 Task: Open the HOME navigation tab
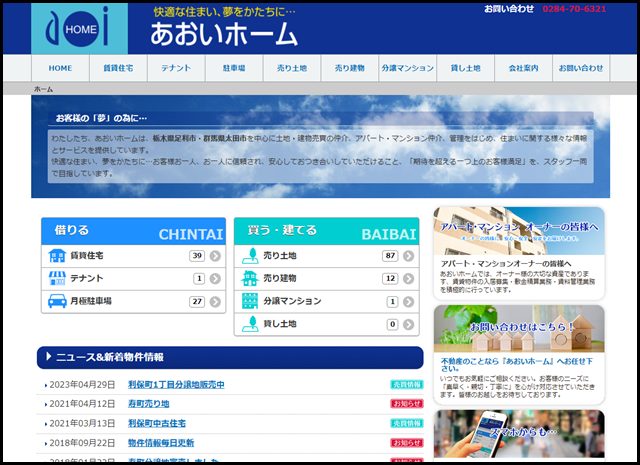click(60, 68)
